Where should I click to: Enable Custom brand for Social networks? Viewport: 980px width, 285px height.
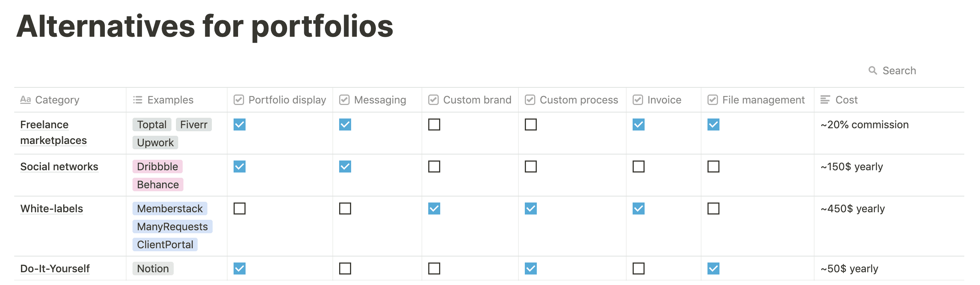coord(434,166)
